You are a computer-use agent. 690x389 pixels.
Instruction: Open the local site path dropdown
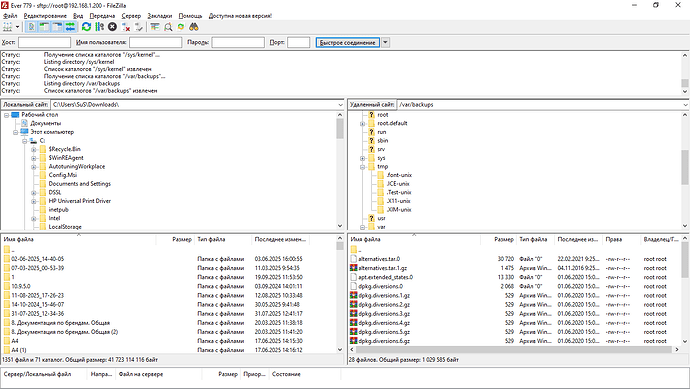pyautogui.click(x=340, y=105)
